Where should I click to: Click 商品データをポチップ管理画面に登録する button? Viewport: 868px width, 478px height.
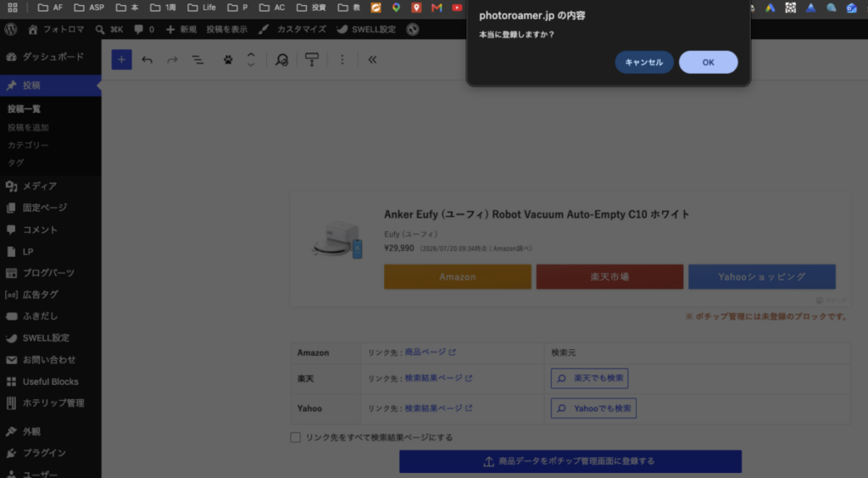(x=570, y=461)
